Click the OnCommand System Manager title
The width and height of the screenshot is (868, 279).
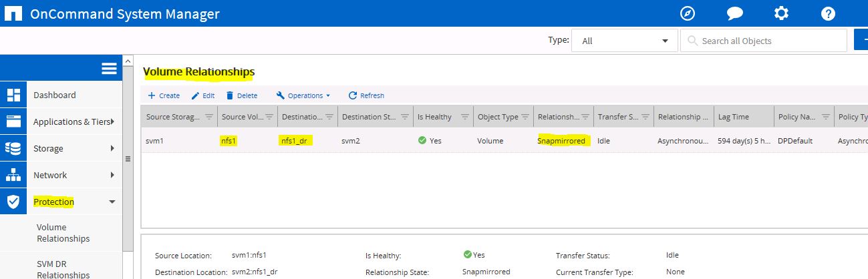[x=124, y=13]
